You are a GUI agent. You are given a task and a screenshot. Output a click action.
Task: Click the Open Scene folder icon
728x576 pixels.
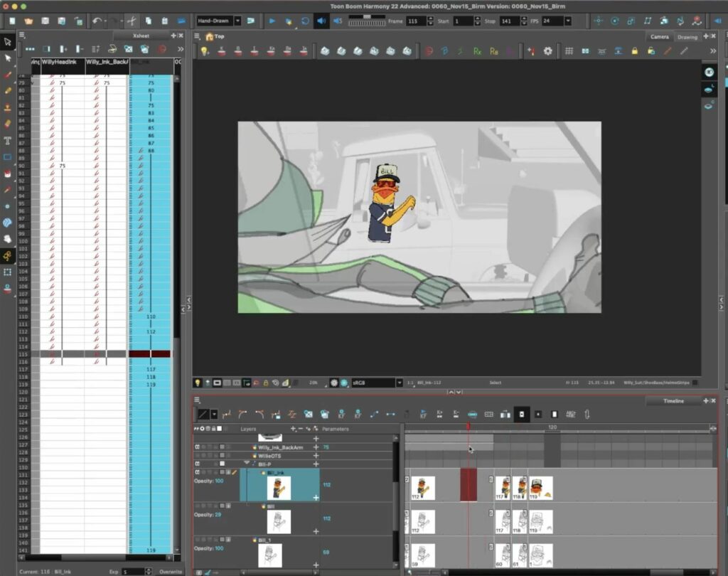coord(28,21)
